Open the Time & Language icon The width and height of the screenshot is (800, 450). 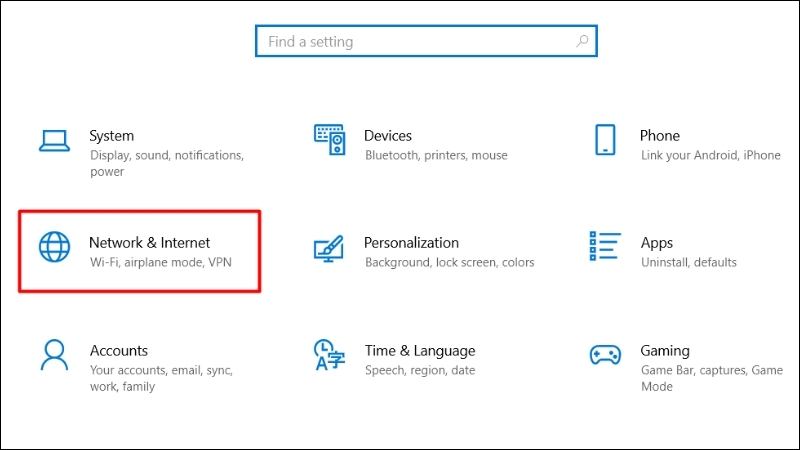click(x=330, y=355)
